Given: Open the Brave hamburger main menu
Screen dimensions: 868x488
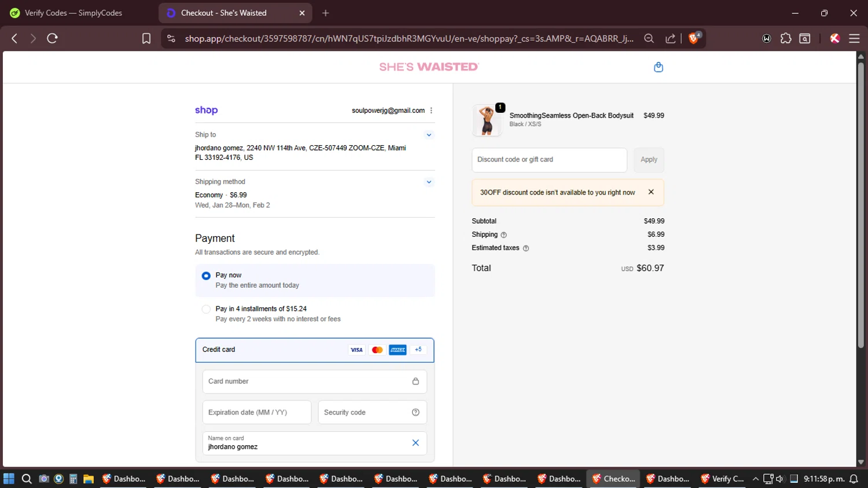Looking at the screenshot, I should tap(854, 38).
